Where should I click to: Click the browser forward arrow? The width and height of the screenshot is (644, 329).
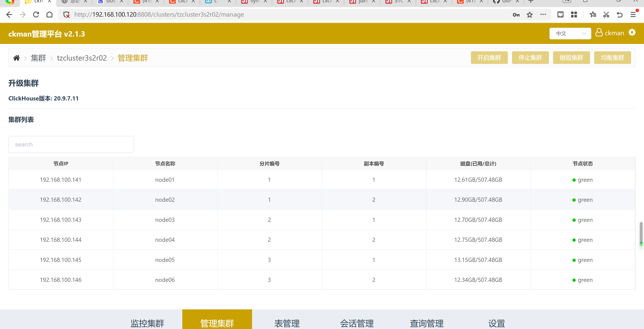click(23, 15)
